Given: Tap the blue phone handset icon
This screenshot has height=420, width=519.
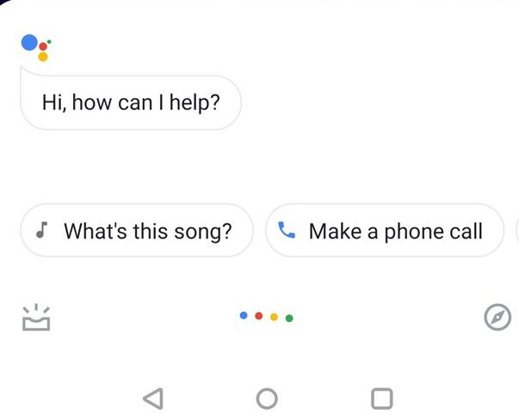Looking at the screenshot, I should tap(287, 230).
